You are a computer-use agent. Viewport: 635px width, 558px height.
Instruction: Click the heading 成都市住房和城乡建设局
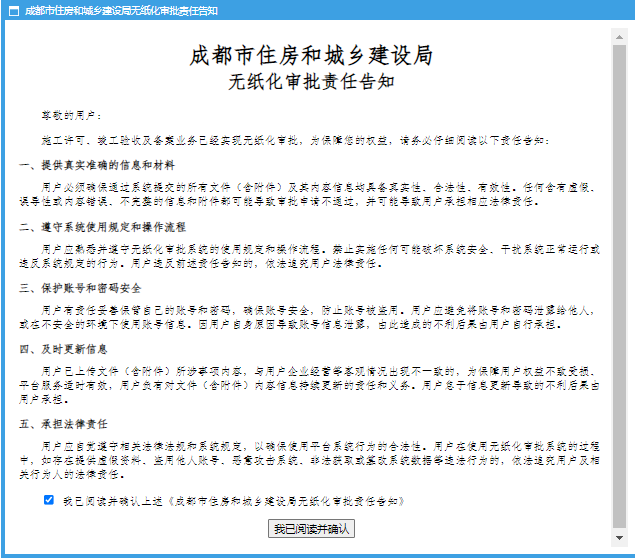(311, 55)
